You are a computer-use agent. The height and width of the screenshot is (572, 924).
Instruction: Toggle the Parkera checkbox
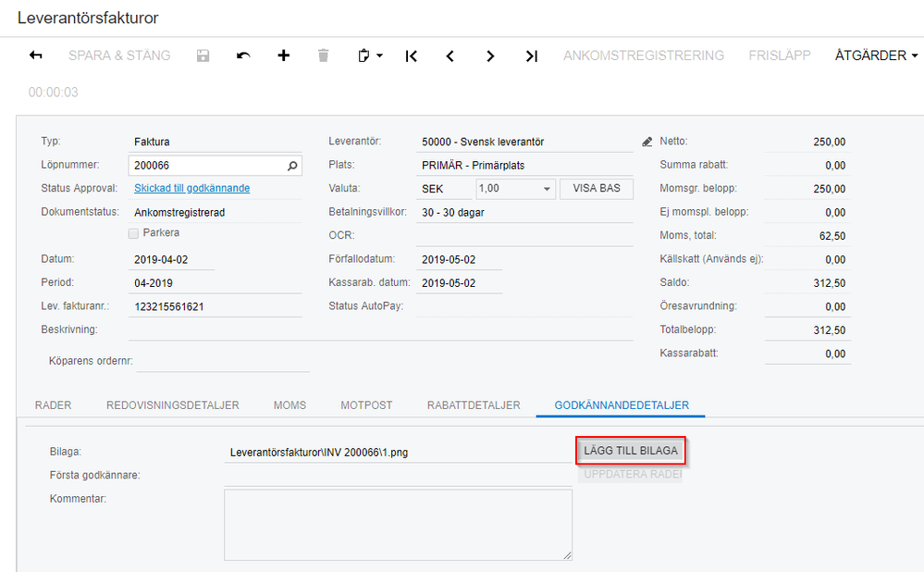tap(133, 233)
